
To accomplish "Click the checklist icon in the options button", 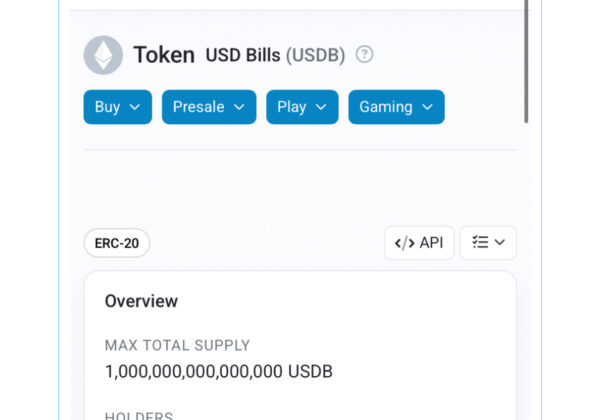I will point(480,243).
